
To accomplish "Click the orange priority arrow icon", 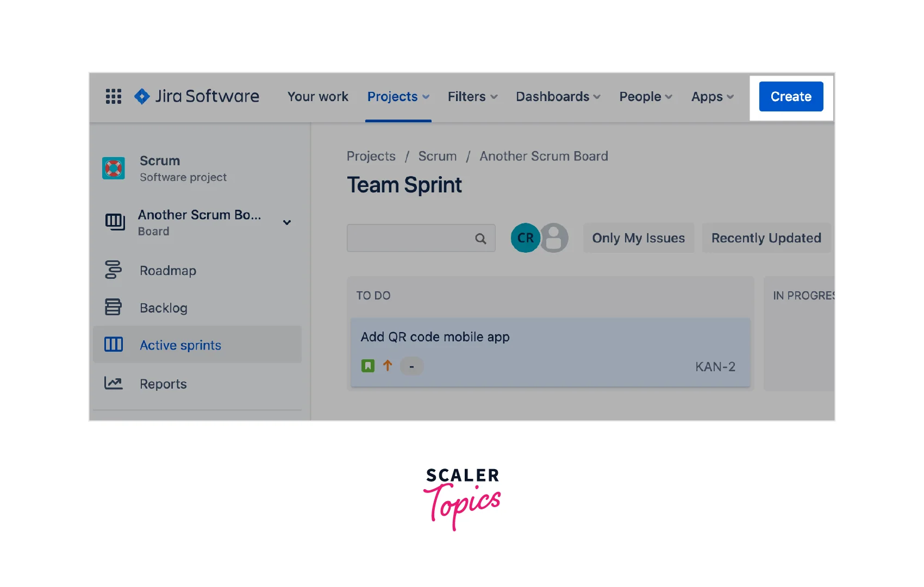I will [388, 366].
